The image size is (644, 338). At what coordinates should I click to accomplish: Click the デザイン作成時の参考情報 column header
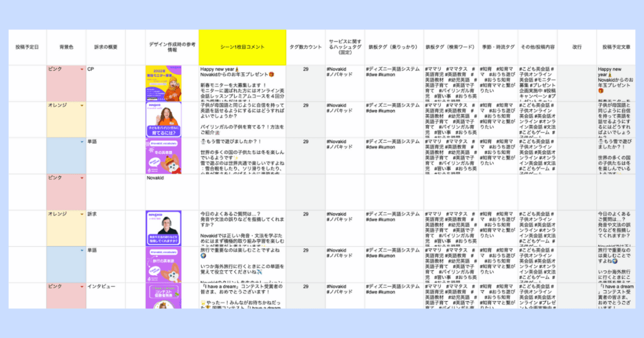(172, 47)
